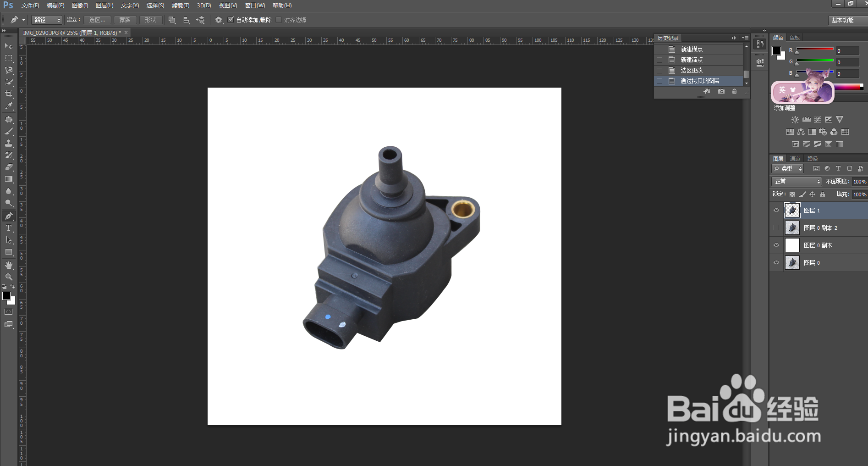Screen dimensions: 868x466
Task: Select the Clone Stamp tool
Action: (x=9, y=143)
